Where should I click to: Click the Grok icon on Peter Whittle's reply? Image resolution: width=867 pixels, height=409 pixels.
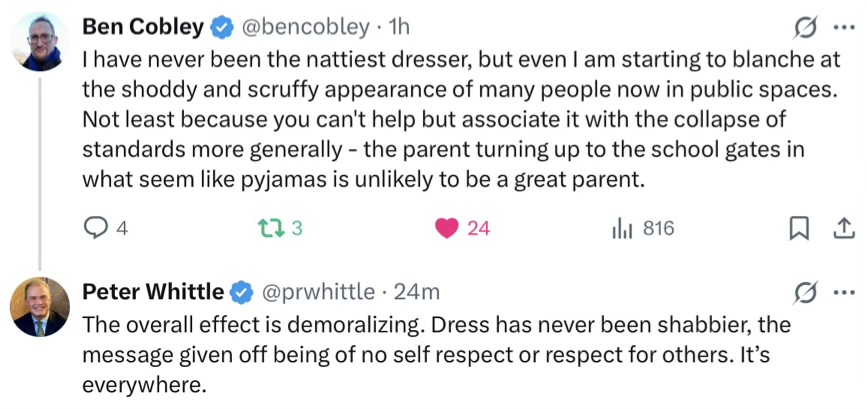pos(801,292)
